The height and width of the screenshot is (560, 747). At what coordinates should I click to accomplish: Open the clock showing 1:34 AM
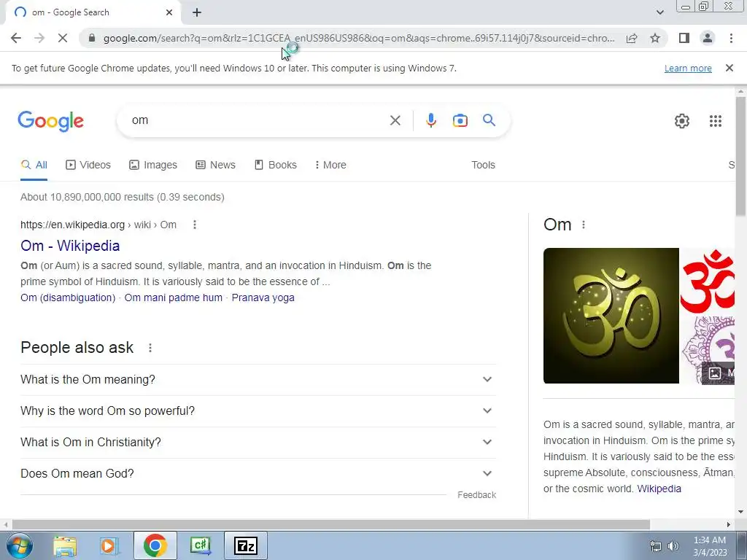pyautogui.click(x=710, y=546)
